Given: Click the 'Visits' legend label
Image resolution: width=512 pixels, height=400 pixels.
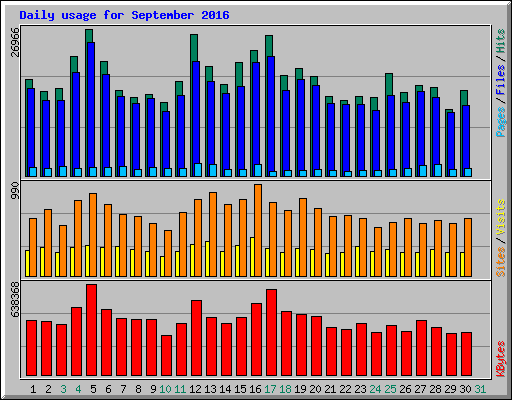Looking at the screenshot, I should pyautogui.click(x=500, y=217).
